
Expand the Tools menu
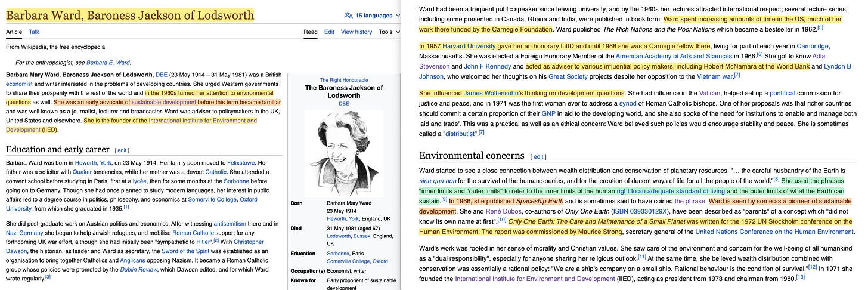(389, 32)
